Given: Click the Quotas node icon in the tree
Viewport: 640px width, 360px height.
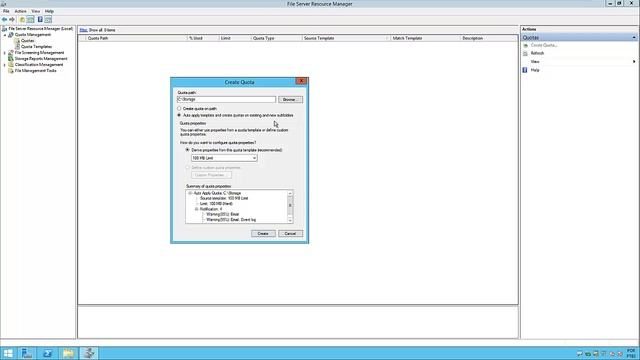Looking at the screenshot, I should (17, 41).
